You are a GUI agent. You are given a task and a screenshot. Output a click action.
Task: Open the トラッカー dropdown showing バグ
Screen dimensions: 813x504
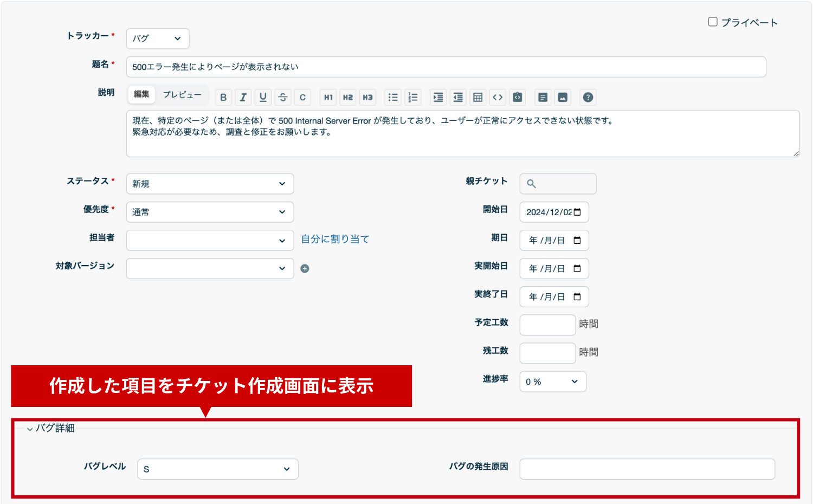click(158, 38)
